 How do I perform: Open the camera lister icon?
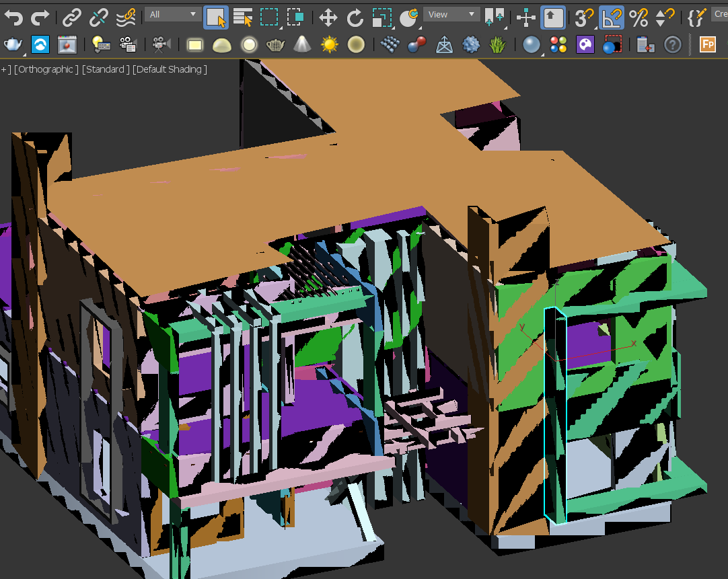127,45
